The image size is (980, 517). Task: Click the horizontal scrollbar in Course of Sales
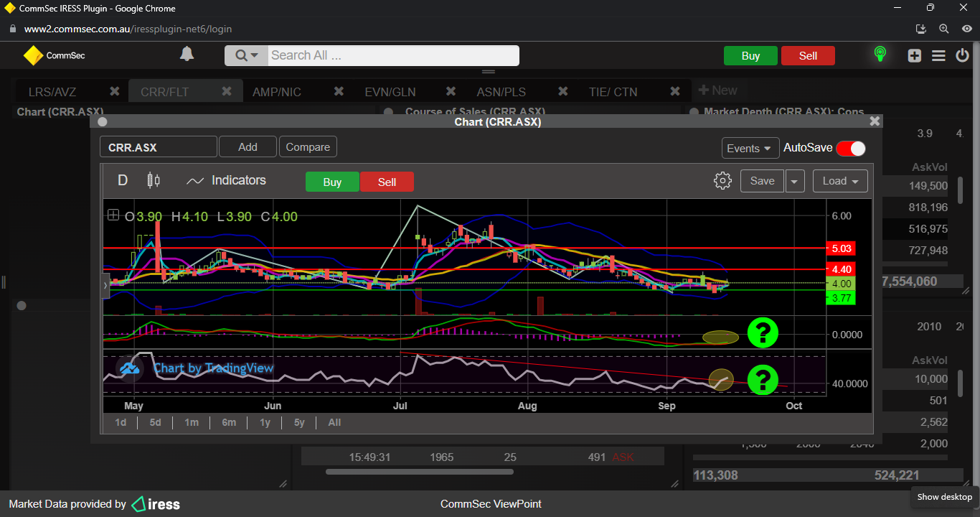point(420,472)
